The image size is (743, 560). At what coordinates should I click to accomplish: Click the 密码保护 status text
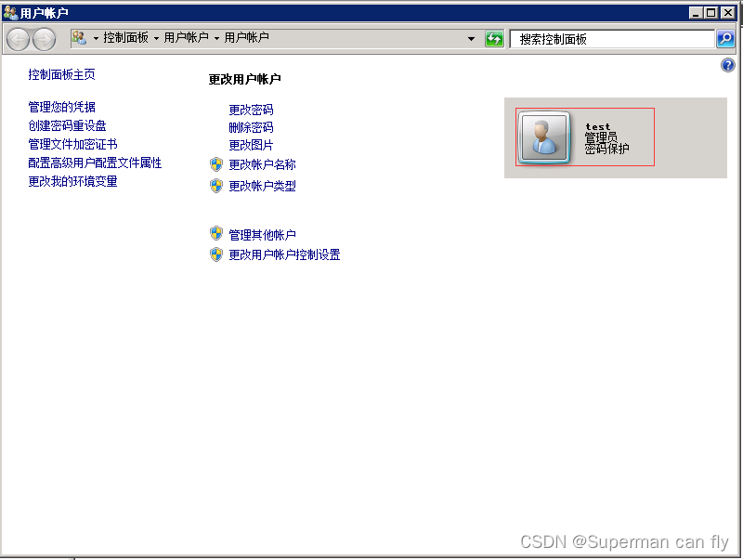tap(607, 149)
